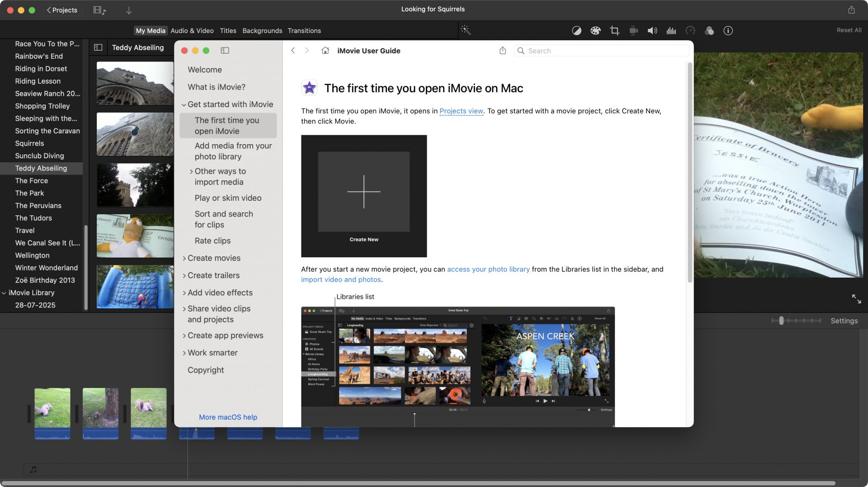Select the Color Correction palette tool
Viewport: 868px width, 487px height.
595,30
